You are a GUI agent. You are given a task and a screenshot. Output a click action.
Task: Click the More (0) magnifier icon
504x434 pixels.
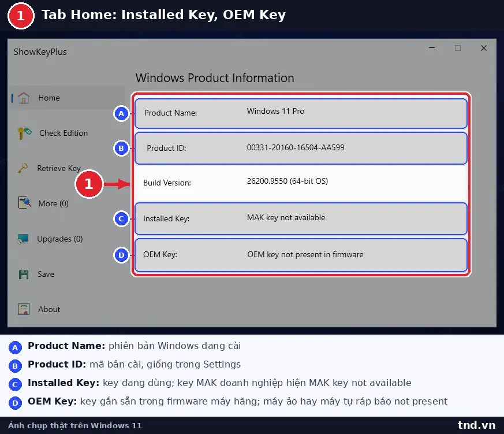coord(24,203)
